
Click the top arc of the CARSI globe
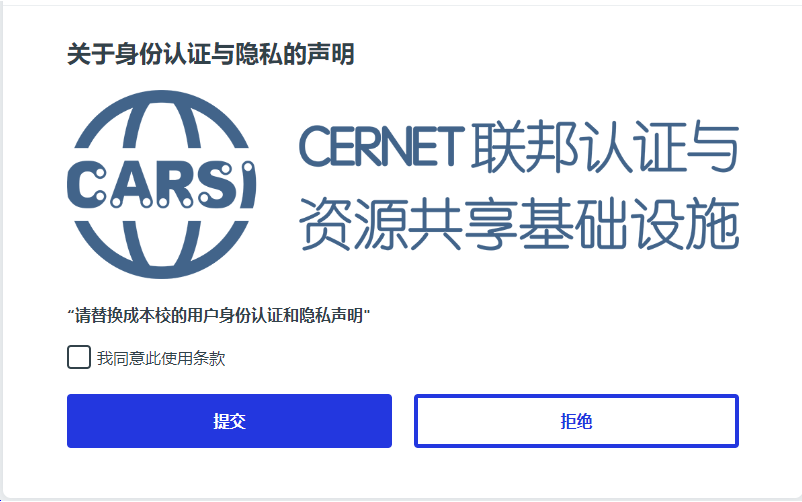pyautogui.click(x=162, y=118)
